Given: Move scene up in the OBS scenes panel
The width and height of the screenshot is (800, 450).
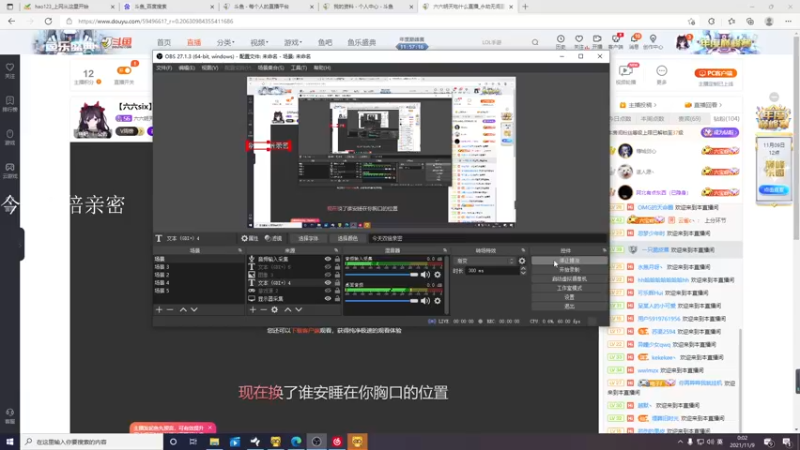Looking at the screenshot, I should pos(183,310).
